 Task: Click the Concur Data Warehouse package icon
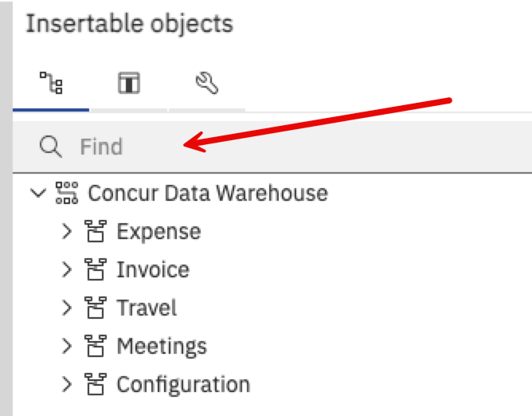[x=67, y=193]
